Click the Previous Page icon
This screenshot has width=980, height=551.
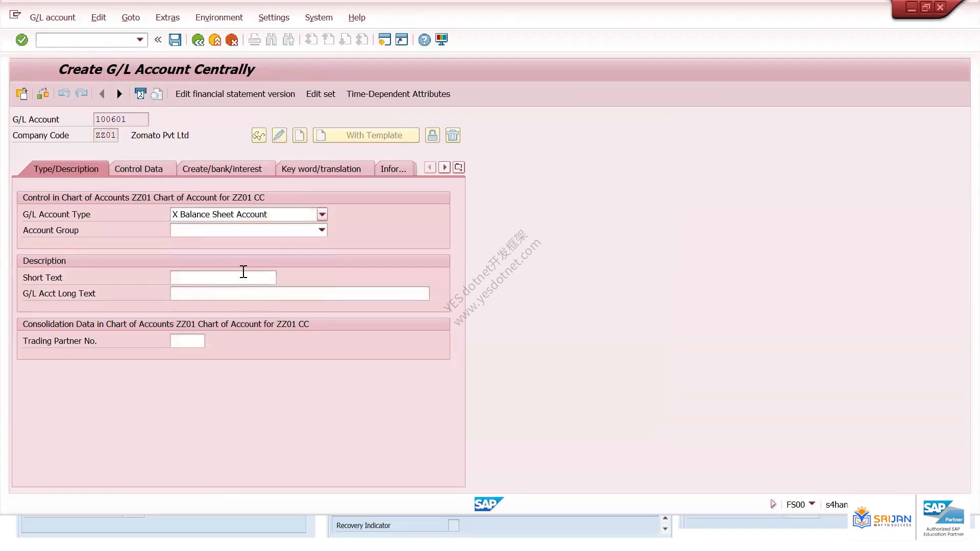click(x=328, y=40)
